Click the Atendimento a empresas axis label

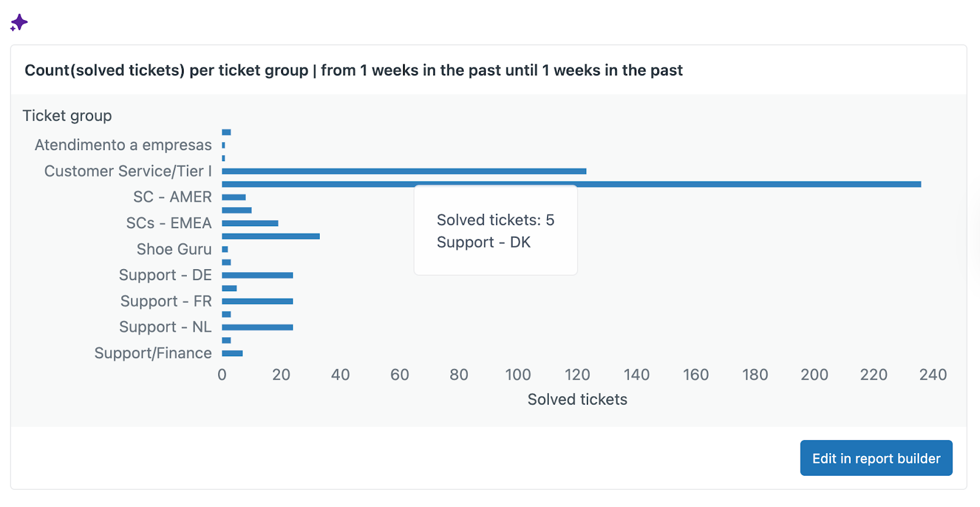pyautogui.click(x=123, y=145)
